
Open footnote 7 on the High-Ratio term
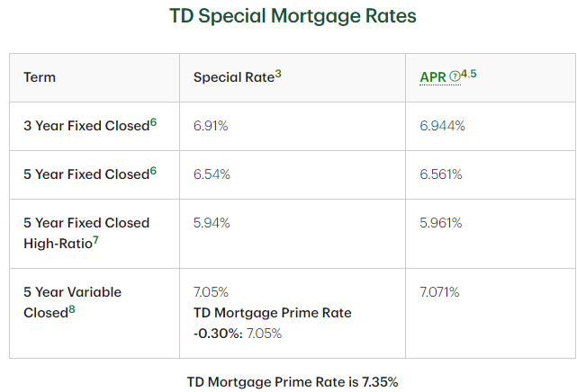click(x=95, y=239)
